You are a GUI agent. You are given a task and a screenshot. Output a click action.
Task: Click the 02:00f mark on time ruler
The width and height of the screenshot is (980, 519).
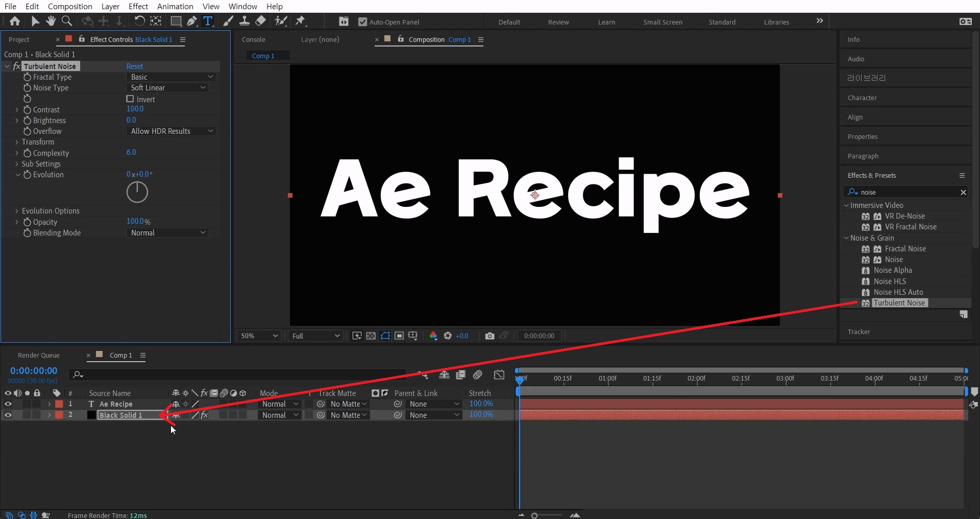pyautogui.click(x=696, y=379)
